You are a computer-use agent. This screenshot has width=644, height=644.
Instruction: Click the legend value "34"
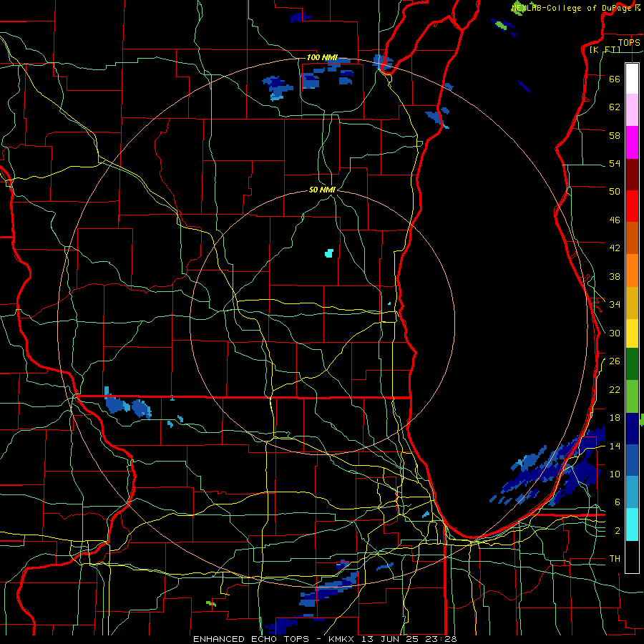tap(615, 305)
